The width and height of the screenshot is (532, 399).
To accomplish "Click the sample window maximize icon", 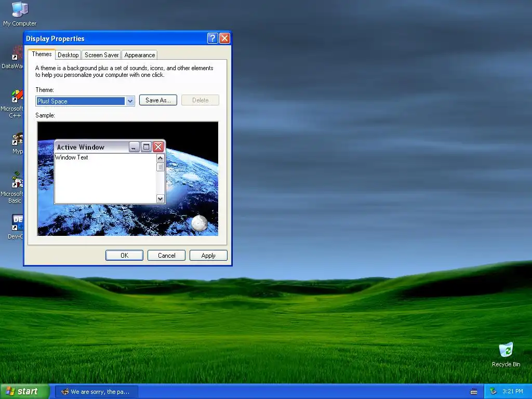I will [146, 147].
